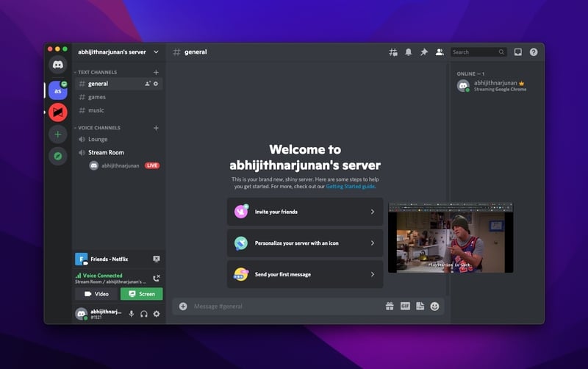The image size is (588, 369).
Task: Open the music text channel
Action: coord(119,110)
